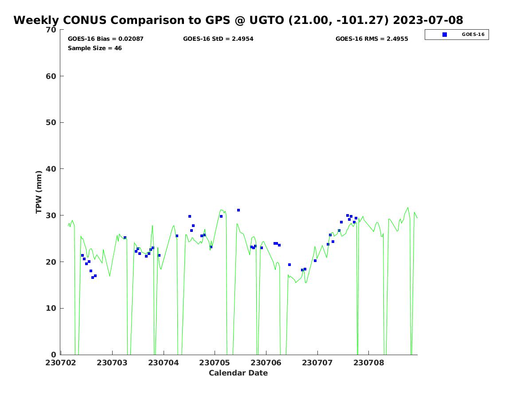
Task: Select the 40 y-axis tick label
Action: coord(51,169)
